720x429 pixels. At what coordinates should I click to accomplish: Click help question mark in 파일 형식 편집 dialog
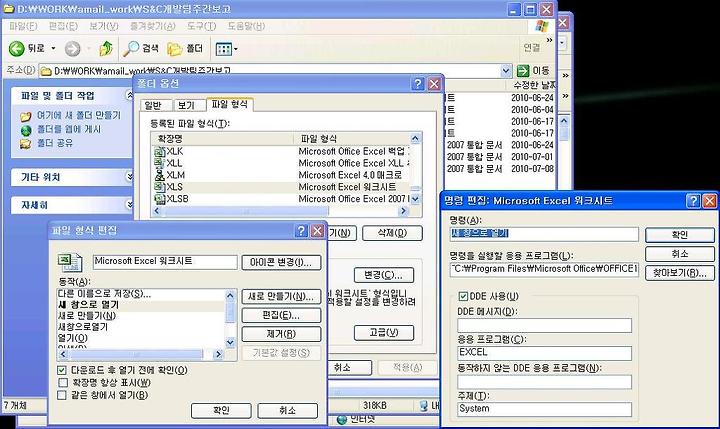point(301,231)
